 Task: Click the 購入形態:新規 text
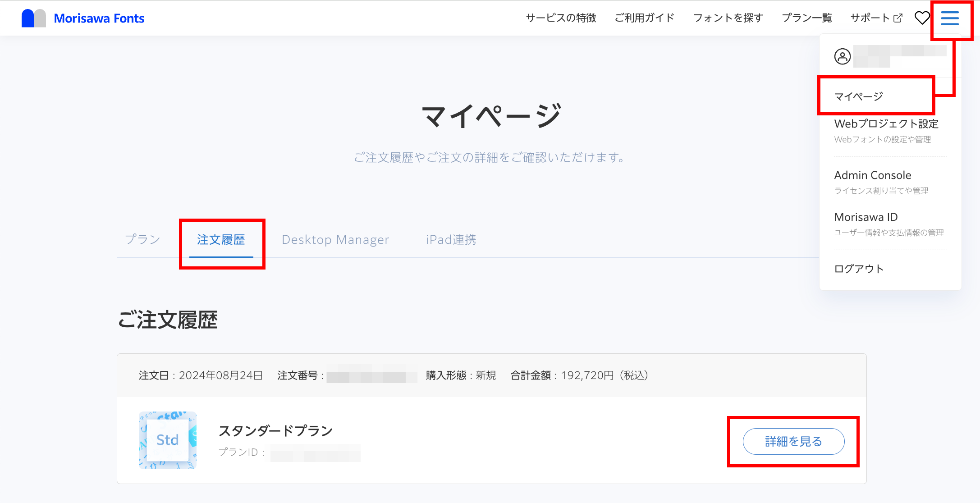461,375
